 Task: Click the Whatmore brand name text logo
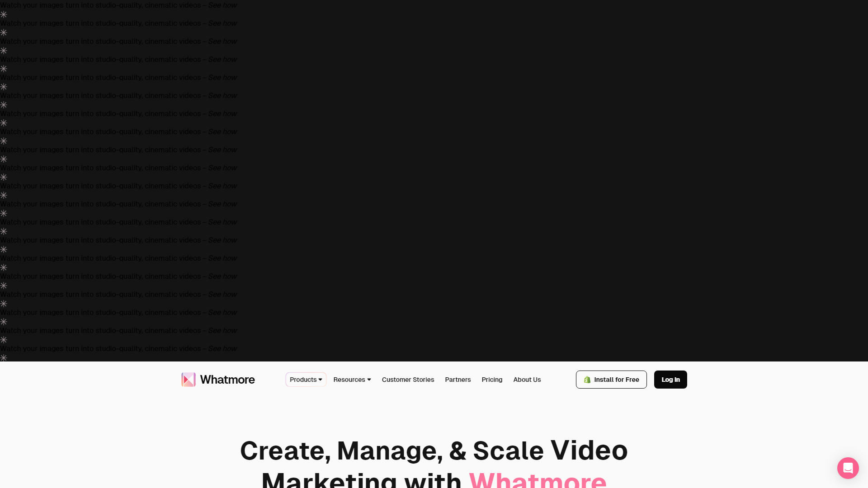[227, 380]
